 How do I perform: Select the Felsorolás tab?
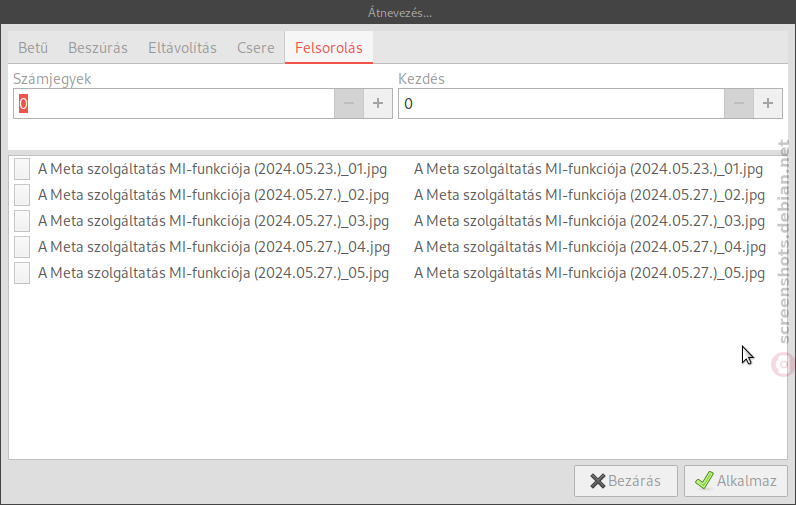(329, 48)
